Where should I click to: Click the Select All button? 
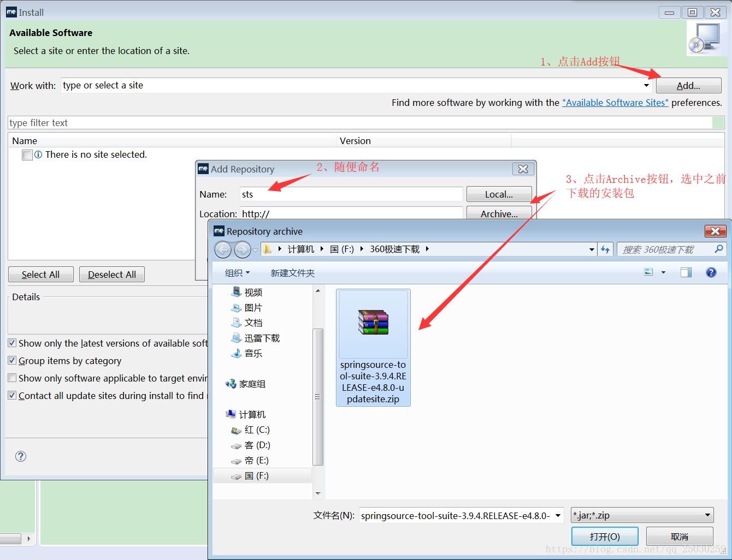pyautogui.click(x=41, y=275)
